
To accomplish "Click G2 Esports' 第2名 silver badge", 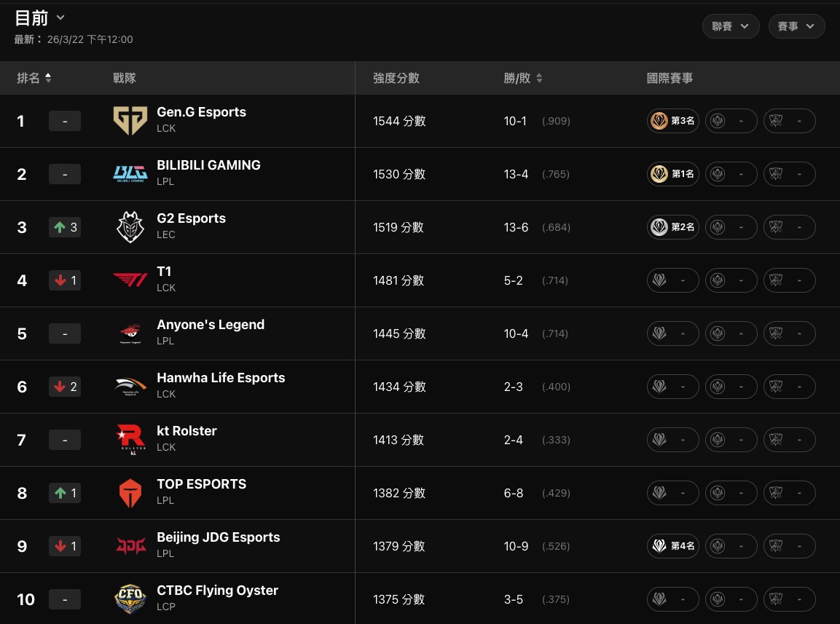I will [673, 227].
